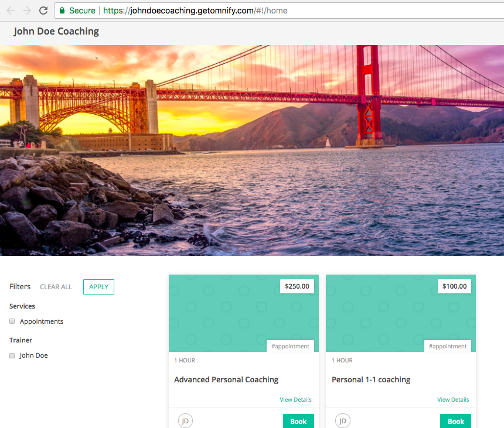Click the APPLY filters button
Image resolution: width=504 pixels, height=428 pixels.
[x=98, y=287]
